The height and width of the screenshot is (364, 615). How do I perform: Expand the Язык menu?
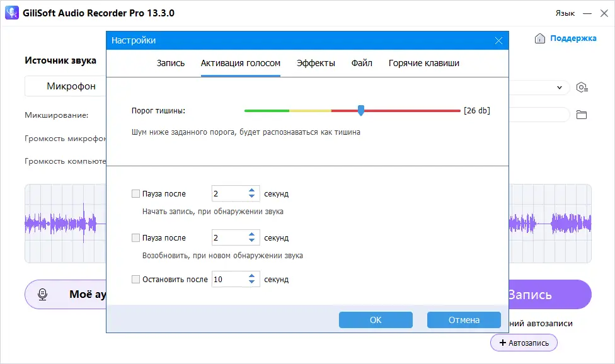tap(565, 13)
